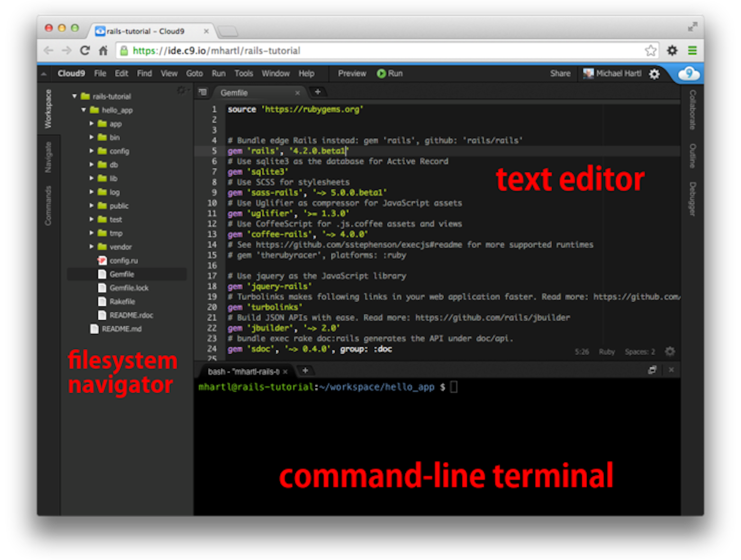Open the green Chrome menu icon

692,50
